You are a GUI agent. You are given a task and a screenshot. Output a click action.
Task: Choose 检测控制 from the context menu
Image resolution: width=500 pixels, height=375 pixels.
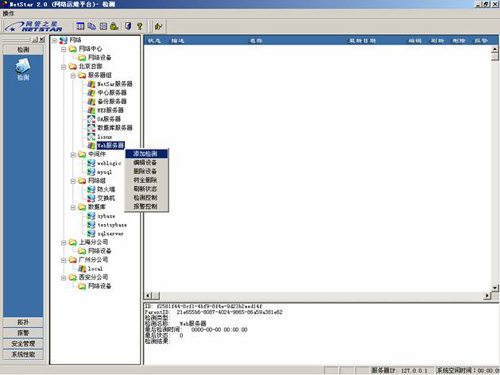tap(146, 198)
